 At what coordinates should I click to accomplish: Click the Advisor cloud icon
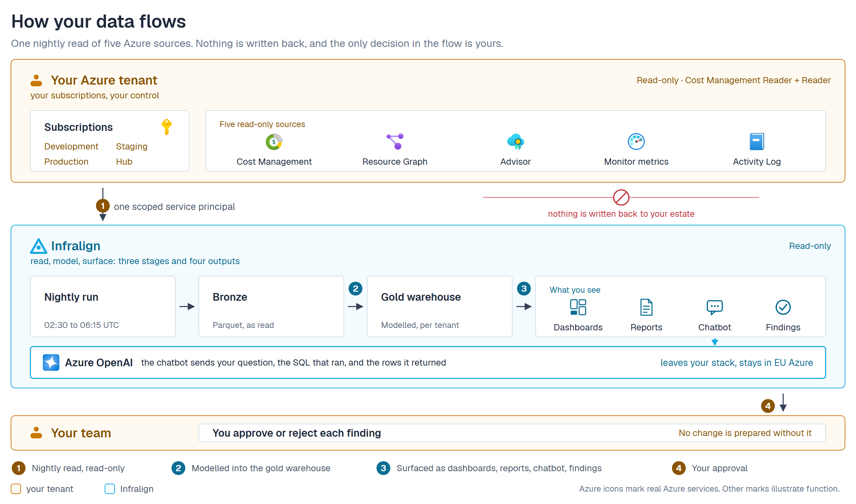[x=516, y=142]
